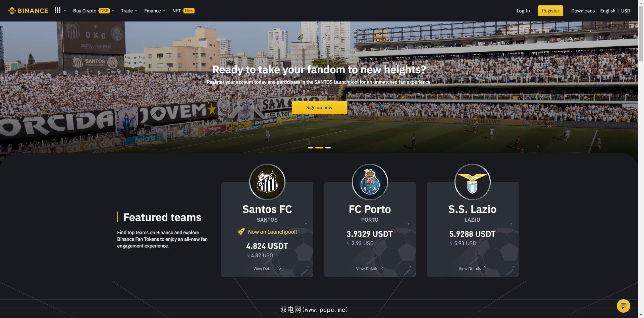Viewport: 644px width, 318px height.
Task: Click the Launchpool rocket icon
Action: (x=241, y=232)
